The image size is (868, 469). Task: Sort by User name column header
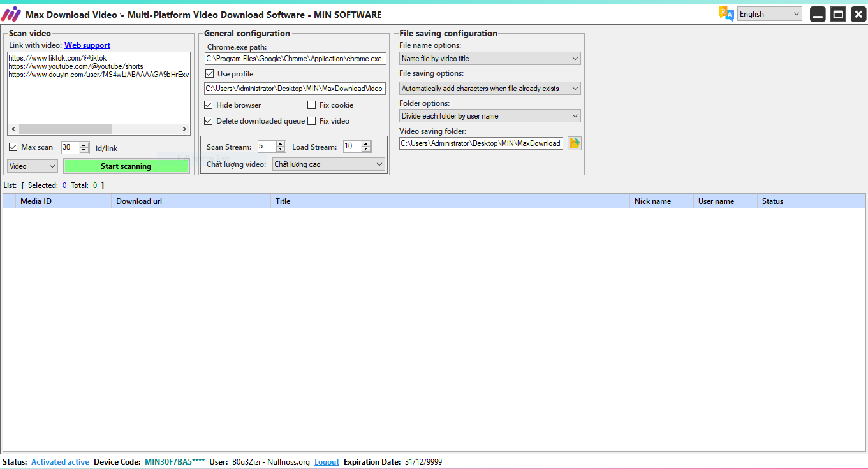[725, 201]
